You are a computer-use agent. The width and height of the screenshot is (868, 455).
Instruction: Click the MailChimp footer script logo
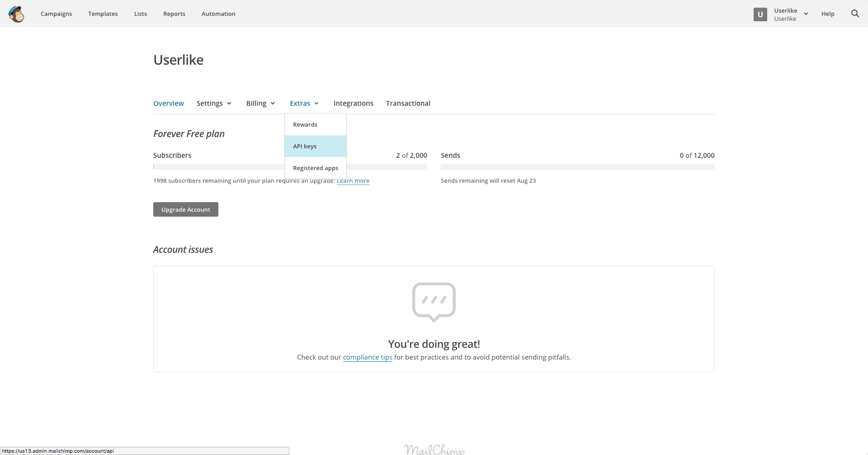coord(434,449)
